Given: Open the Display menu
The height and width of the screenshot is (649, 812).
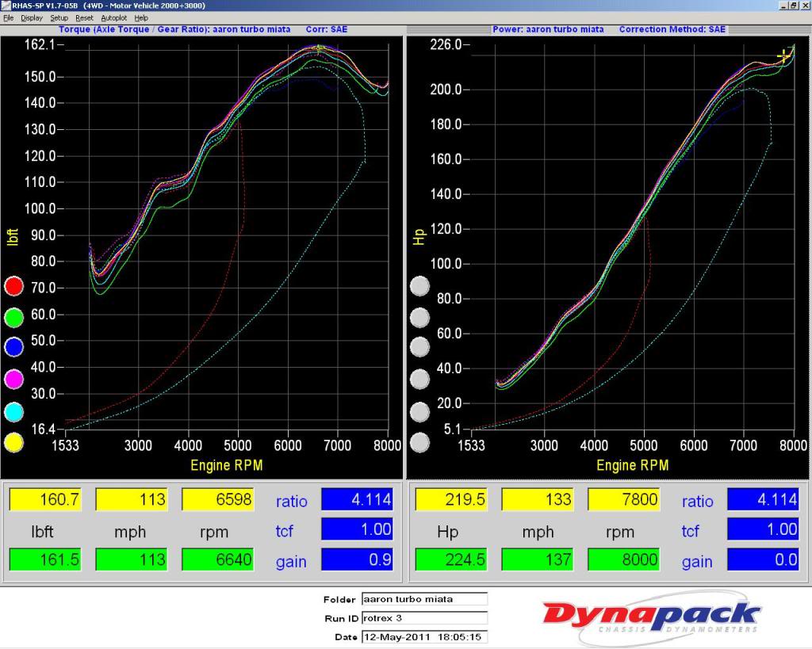Looking at the screenshot, I should 33,17.
